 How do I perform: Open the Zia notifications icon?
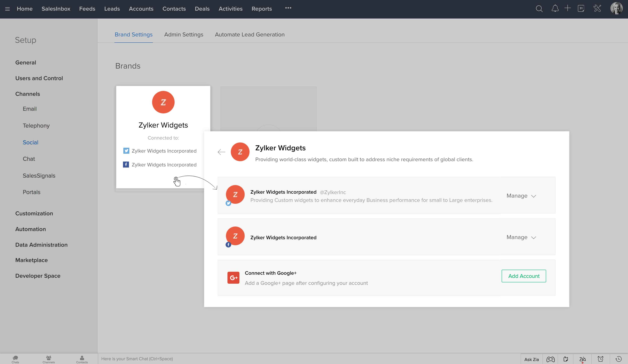tap(582, 359)
